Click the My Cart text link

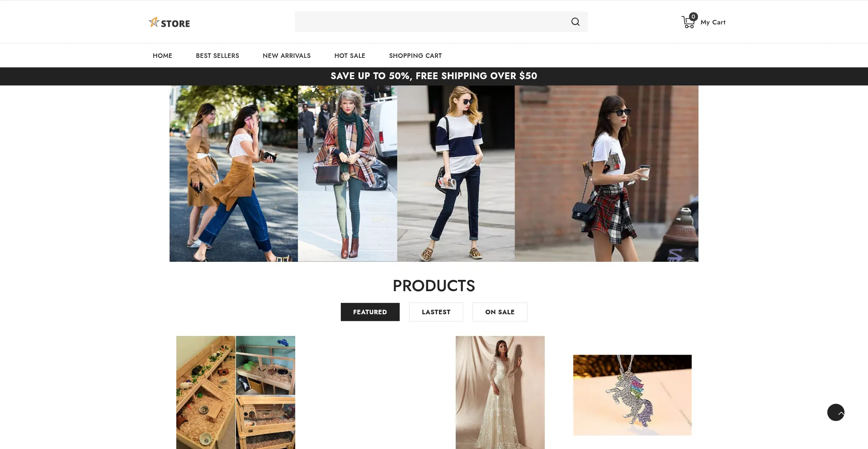[x=712, y=22]
